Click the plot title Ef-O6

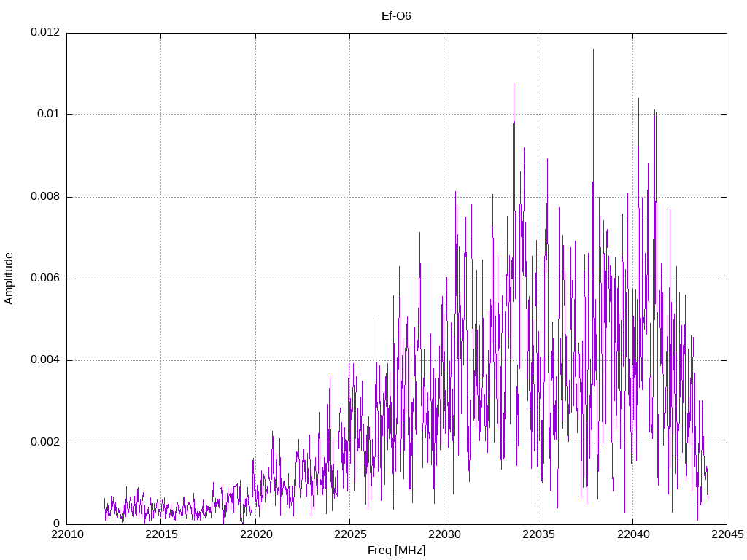pos(396,16)
